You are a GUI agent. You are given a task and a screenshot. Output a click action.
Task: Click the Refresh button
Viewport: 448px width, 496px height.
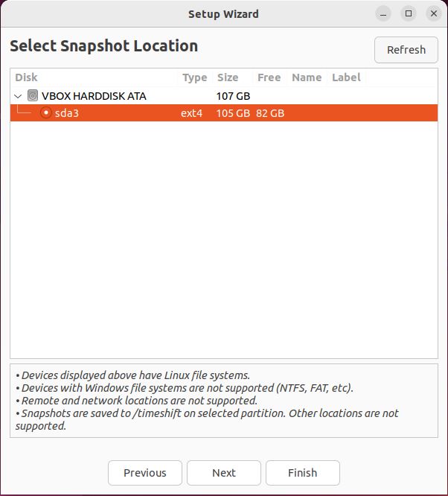point(406,50)
